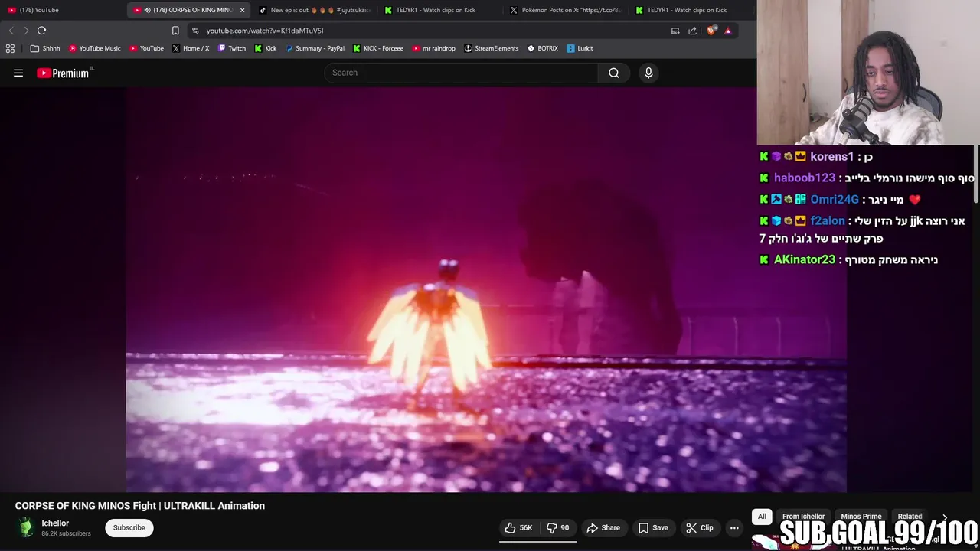
Task: Save video to a playlist
Action: pyautogui.click(x=653, y=527)
